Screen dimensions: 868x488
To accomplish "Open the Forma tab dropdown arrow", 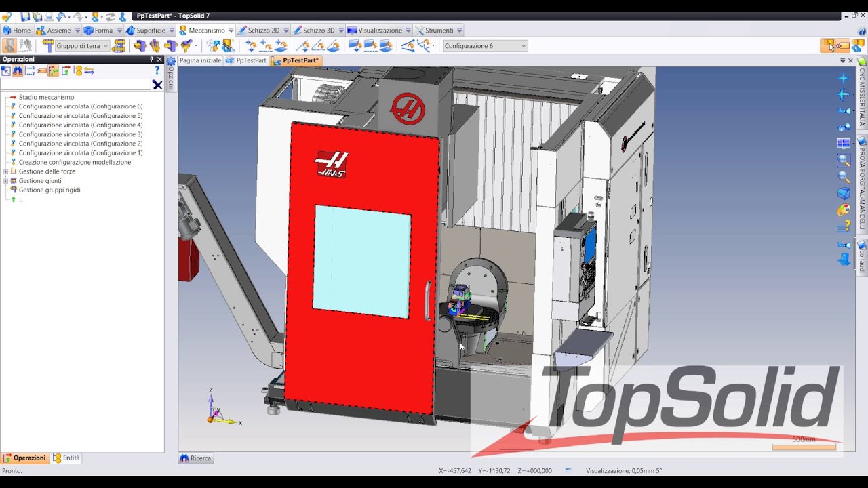I will [119, 30].
